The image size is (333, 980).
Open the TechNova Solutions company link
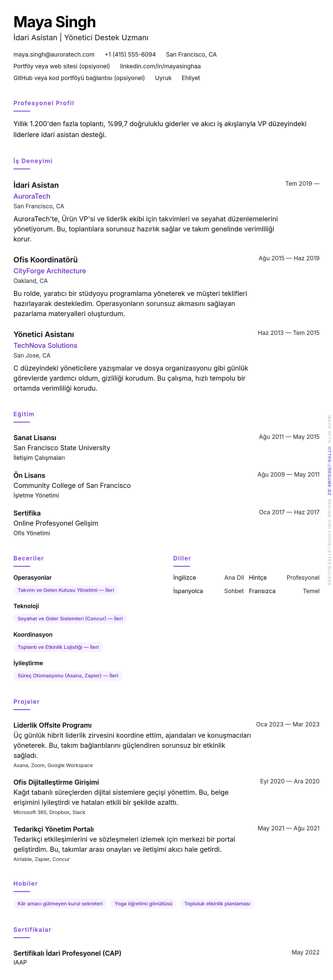click(x=45, y=345)
